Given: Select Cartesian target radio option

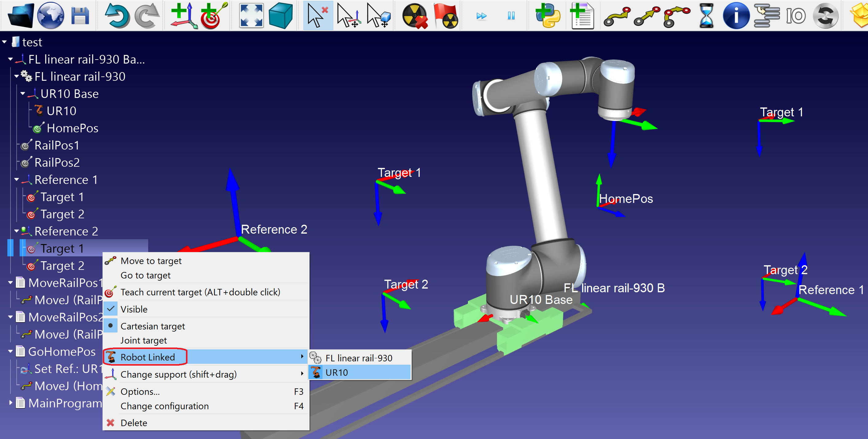Looking at the screenshot, I should tap(152, 326).
